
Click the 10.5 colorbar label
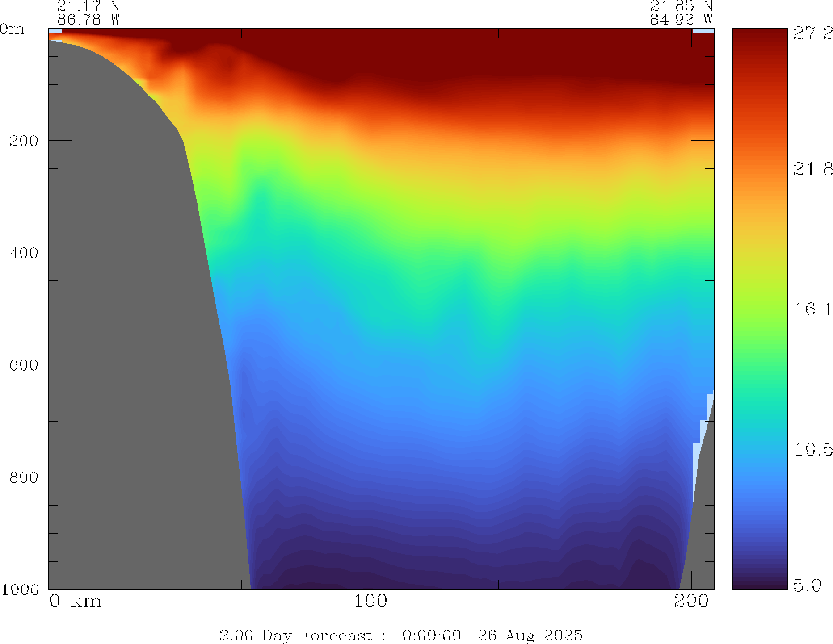click(x=812, y=449)
